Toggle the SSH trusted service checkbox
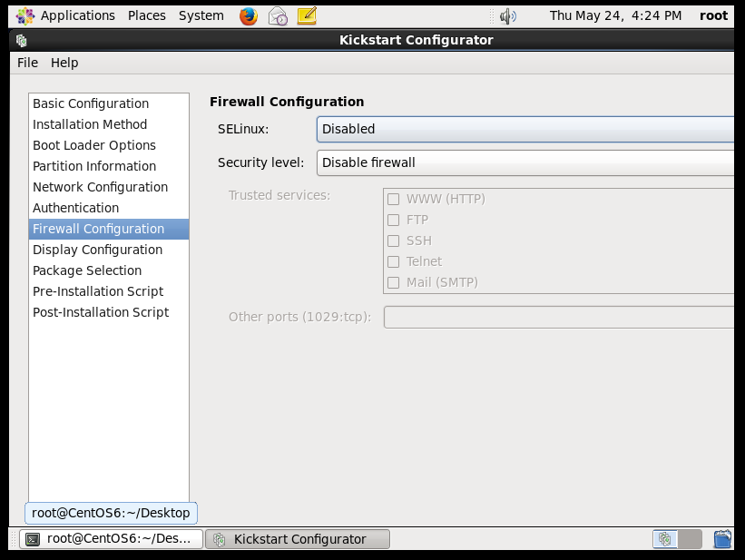 (x=394, y=241)
